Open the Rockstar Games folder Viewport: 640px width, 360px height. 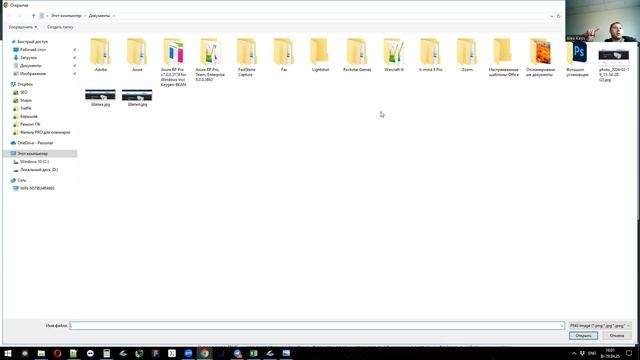pos(357,55)
